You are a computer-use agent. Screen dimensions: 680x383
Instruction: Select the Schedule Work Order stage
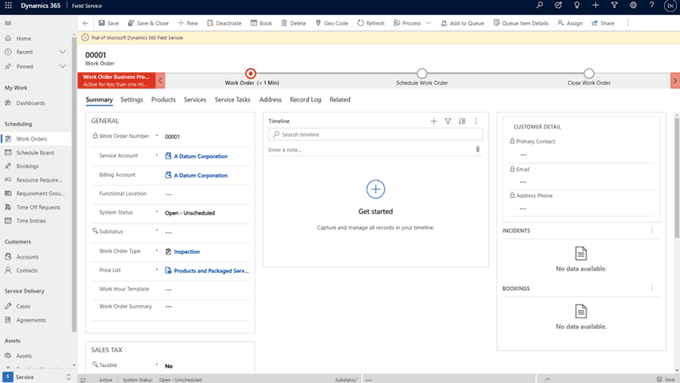[x=422, y=73]
